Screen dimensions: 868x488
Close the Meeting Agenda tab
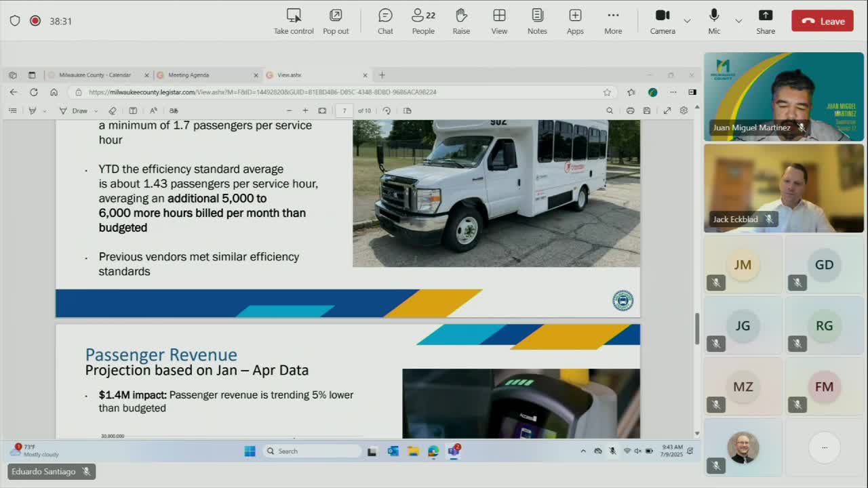coord(256,75)
